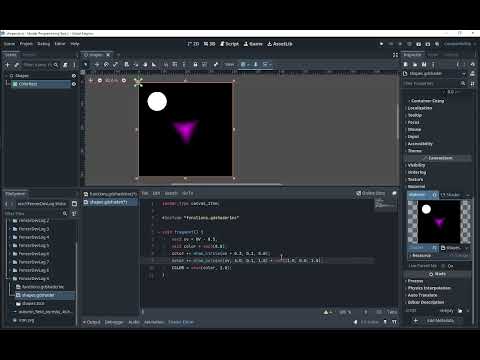Switch to the 2D workspace
The image size is (480, 360).
[x=193, y=44]
